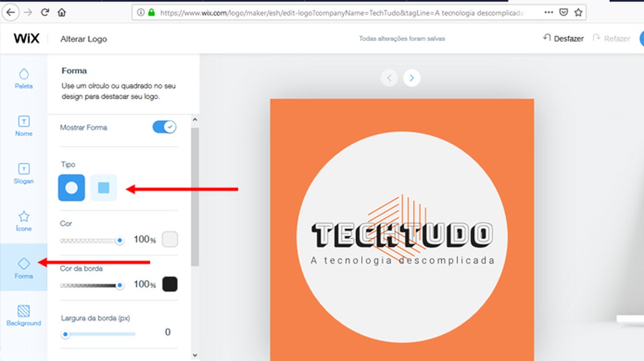Adjust the Cor opacity slider
The width and height of the screenshot is (644, 361).
point(92,241)
